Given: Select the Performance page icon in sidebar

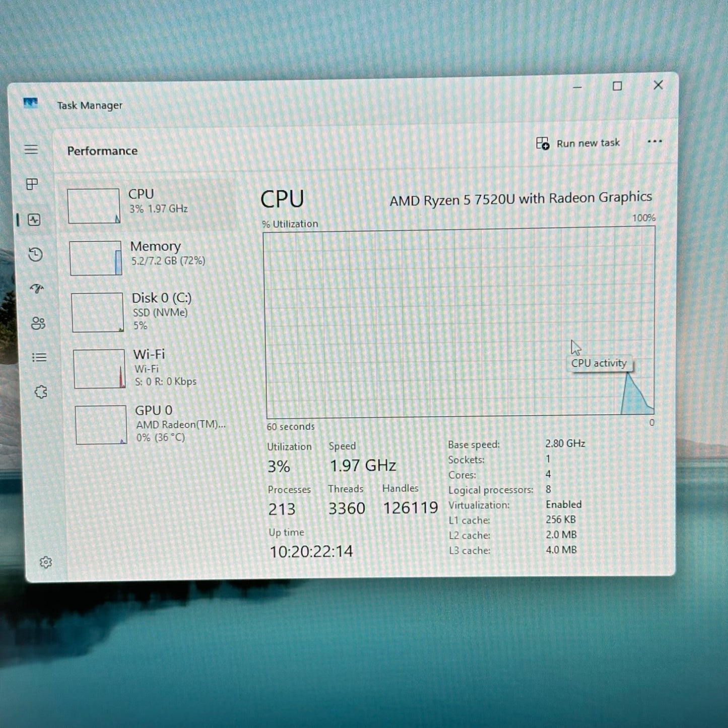Looking at the screenshot, I should (34, 220).
